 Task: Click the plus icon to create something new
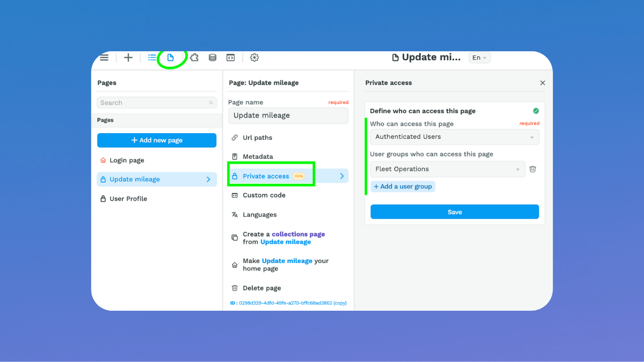[x=128, y=57]
